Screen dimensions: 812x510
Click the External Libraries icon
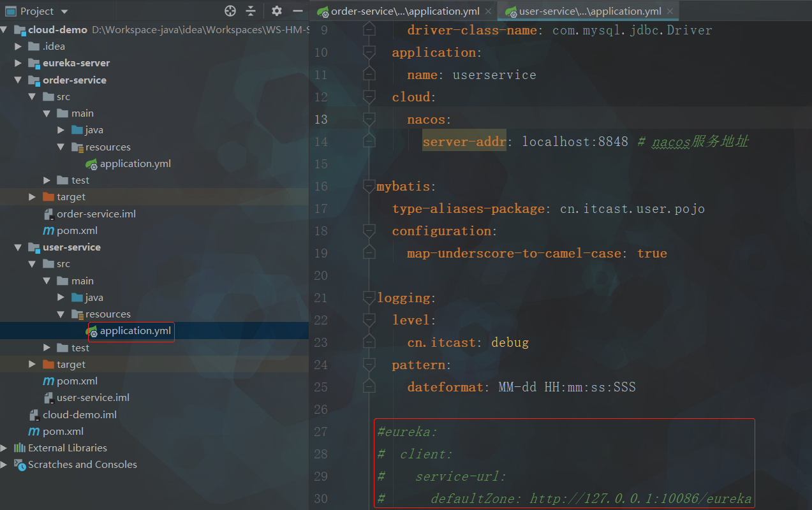pyautogui.click(x=20, y=448)
